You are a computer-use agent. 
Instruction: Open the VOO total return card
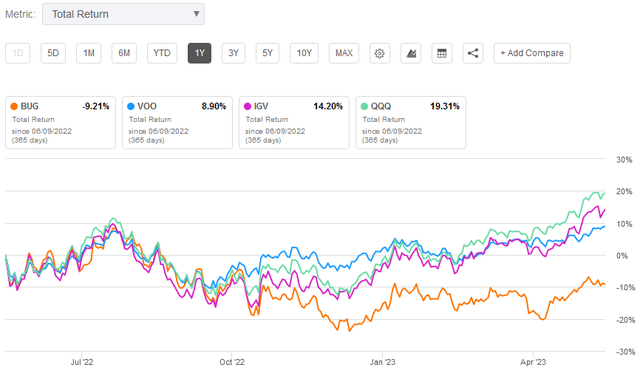(x=177, y=122)
